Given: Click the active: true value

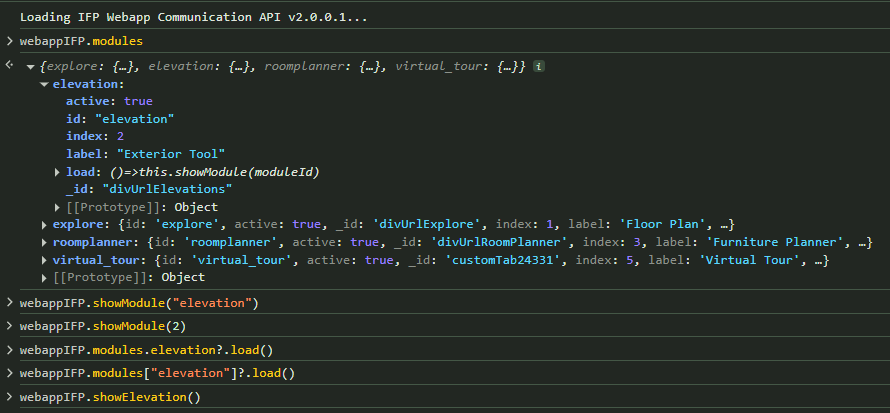Looking at the screenshot, I should point(138,101).
